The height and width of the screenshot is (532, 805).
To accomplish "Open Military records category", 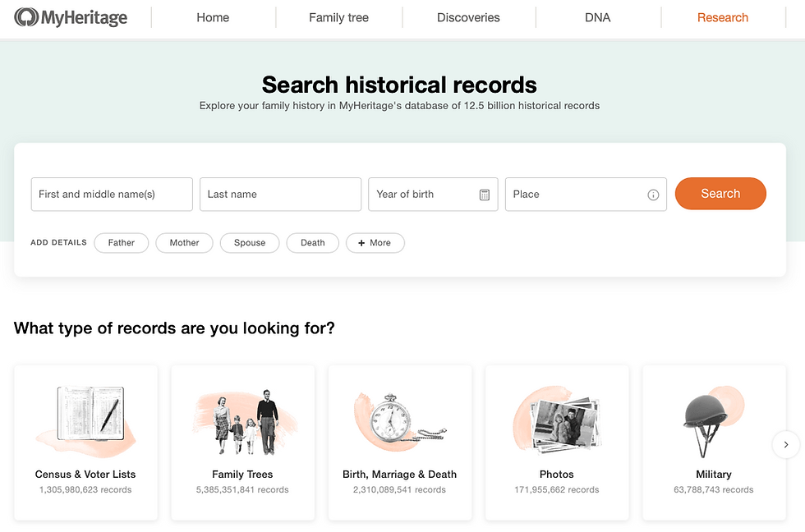I will (714, 443).
